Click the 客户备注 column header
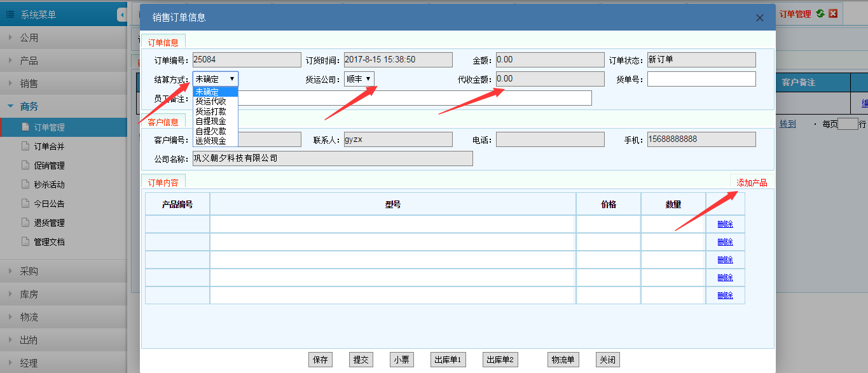Screen dimensions: 868x373 click(x=798, y=83)
